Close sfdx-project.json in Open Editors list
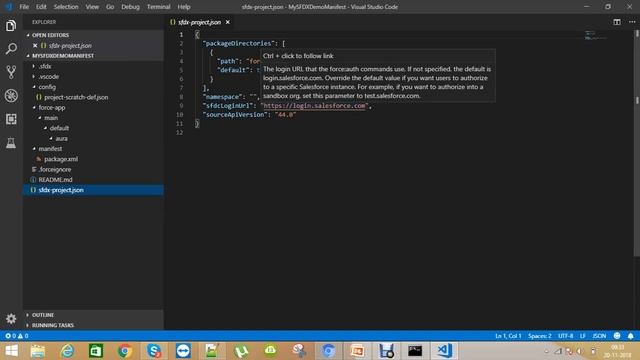This screenshot has width=640, height=360. point(35,46)
